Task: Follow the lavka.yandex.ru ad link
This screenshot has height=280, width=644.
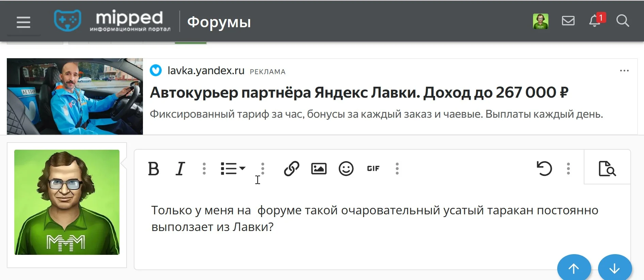Action: pyautogui.click(x=206, y=70)
